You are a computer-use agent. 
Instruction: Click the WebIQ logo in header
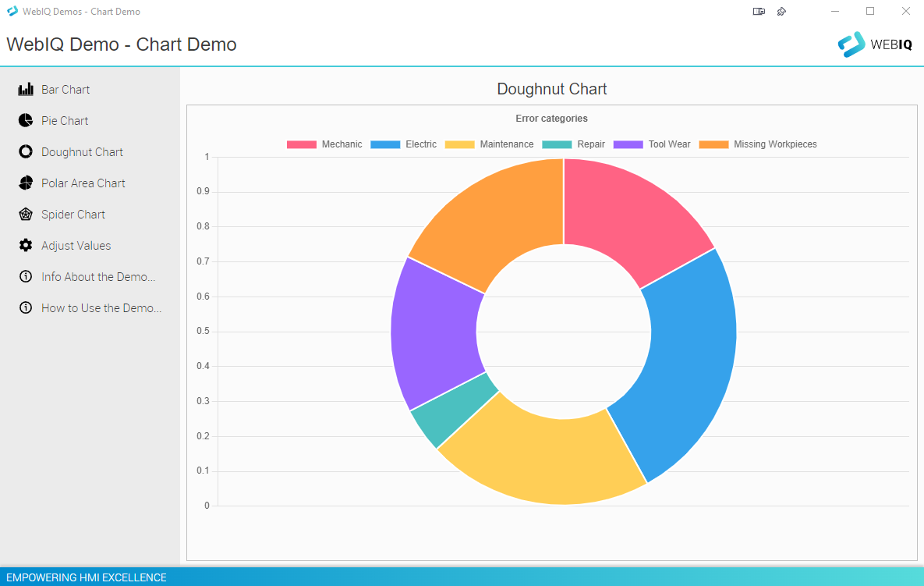875,44
